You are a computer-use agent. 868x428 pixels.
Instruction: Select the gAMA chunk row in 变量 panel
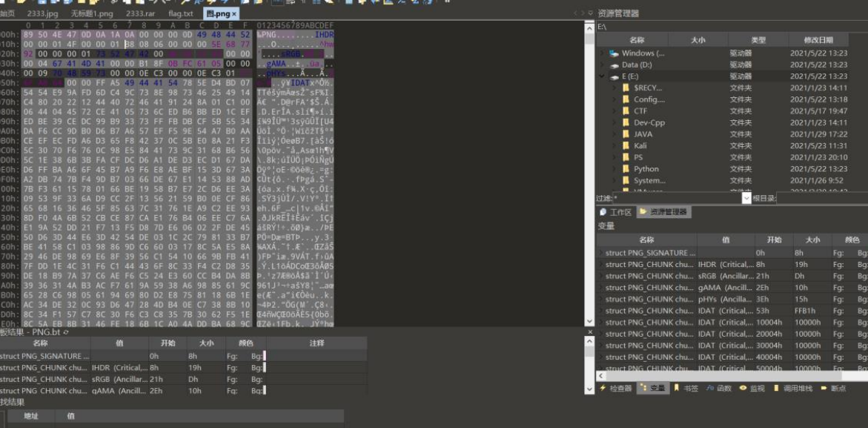[x=732, y=287]
